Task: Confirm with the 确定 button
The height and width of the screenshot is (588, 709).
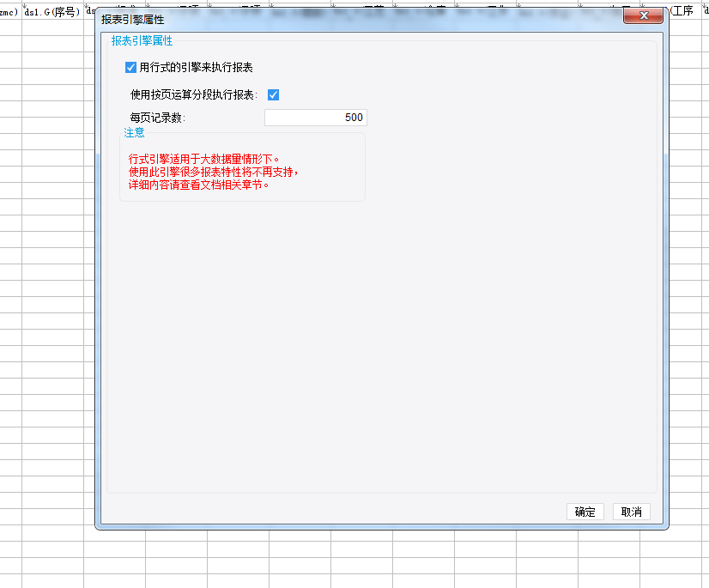Action: point(585,512)
